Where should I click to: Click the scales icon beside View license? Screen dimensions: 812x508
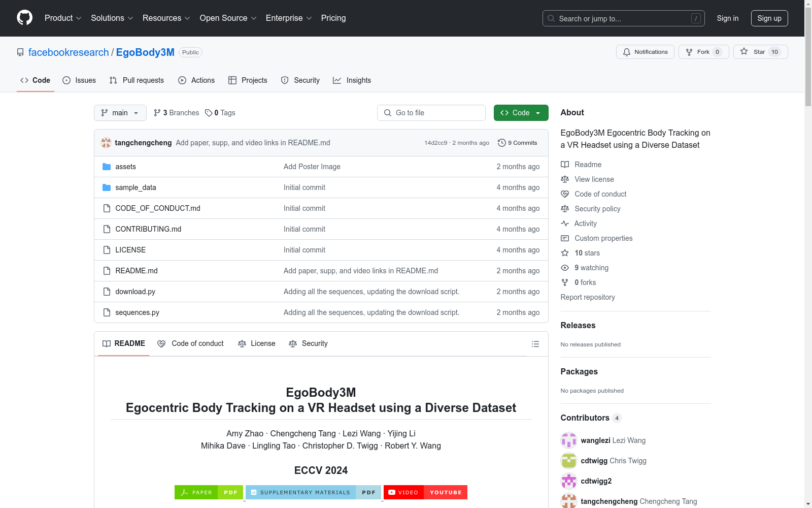click(x=565, y=179)
